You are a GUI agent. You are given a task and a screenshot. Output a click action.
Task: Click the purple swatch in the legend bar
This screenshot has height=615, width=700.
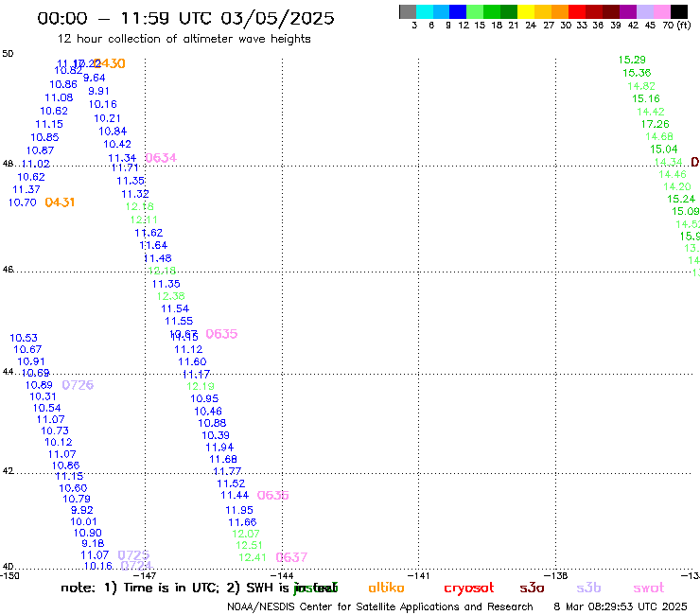[628, 12]
